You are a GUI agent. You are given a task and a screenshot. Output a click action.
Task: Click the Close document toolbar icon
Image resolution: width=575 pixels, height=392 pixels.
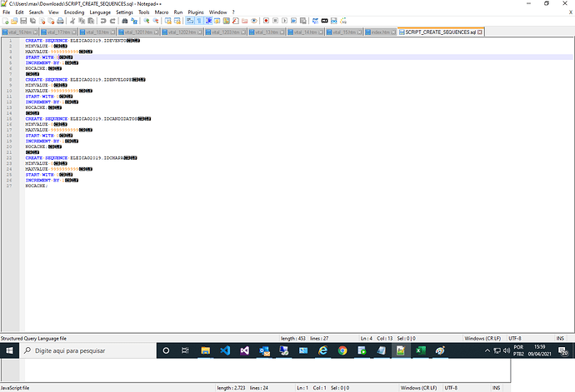(42, 21)
